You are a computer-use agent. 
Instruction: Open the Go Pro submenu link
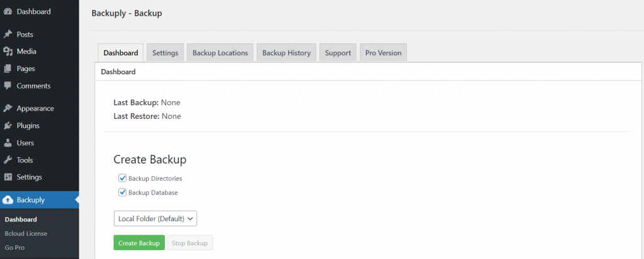pyautogui.click(x=15, y=248)
